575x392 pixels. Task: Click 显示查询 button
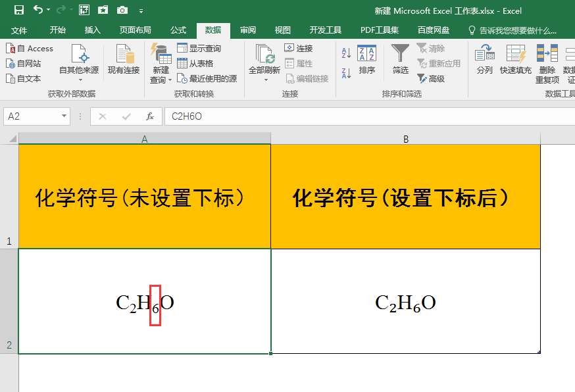(199, 49)
